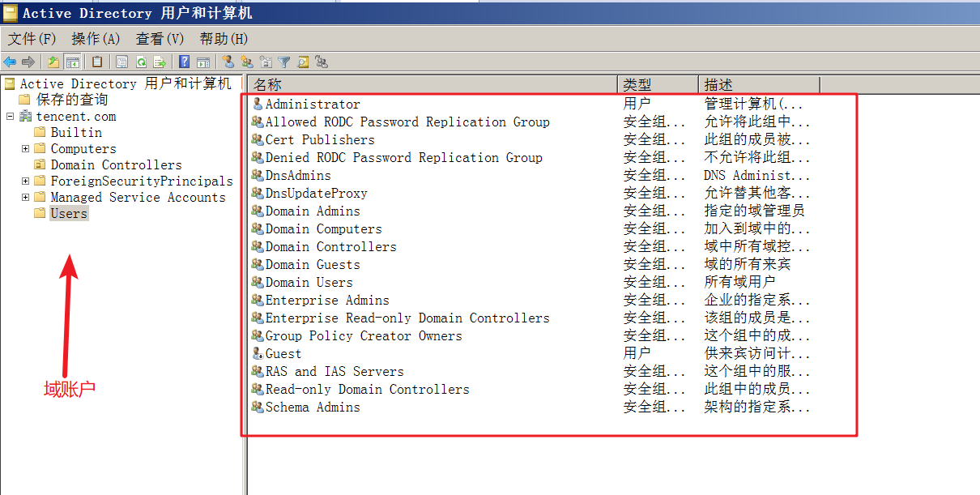Select ForeignSecurityPrincipals label in tree
The width and height of the screenshot is (980, 495).
(x=142, y=181)
